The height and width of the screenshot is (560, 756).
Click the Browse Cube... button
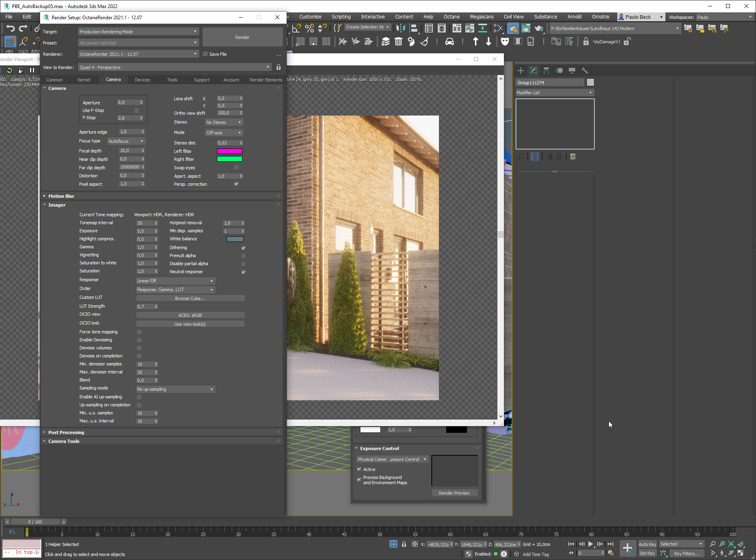(190, 298)
